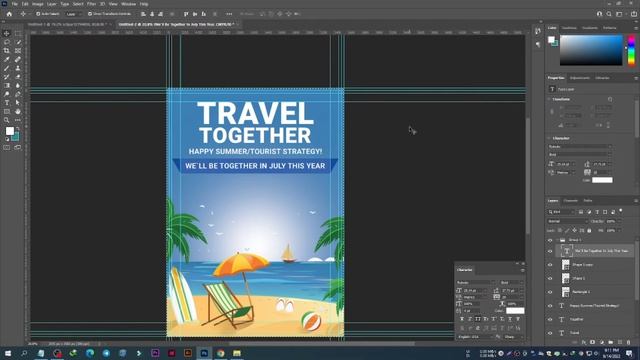
Task: Click the Share icon at top right
Action: (x=634, y=14)
